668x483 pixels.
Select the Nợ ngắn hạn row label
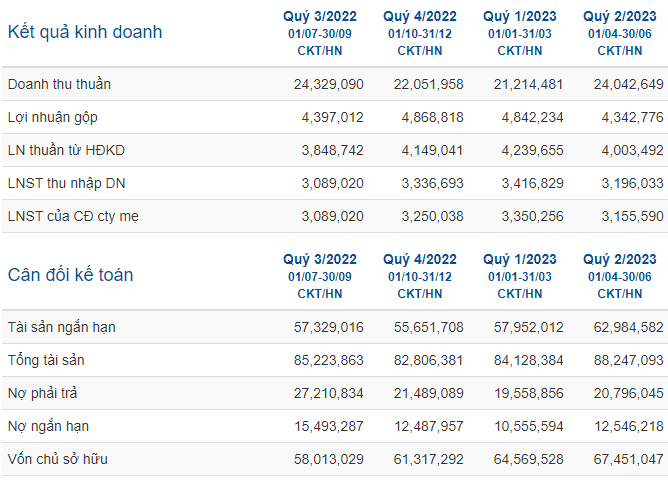coord(48,426)
